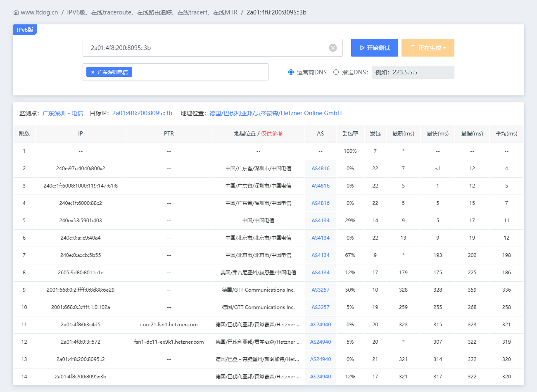Screen dimensions: 537x392
Task: Open AS4134 link in hop 5 row
Action: pos(321,221)
